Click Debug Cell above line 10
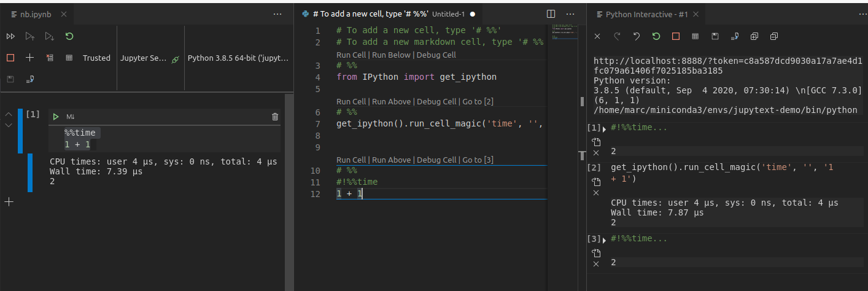The image size is (868, 291). point(436,160)
